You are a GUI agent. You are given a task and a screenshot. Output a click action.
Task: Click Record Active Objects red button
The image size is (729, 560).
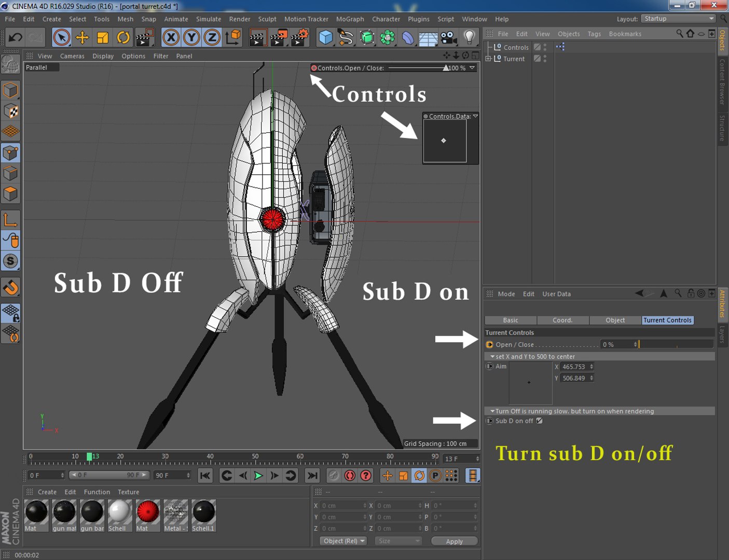tap(334, 475)
